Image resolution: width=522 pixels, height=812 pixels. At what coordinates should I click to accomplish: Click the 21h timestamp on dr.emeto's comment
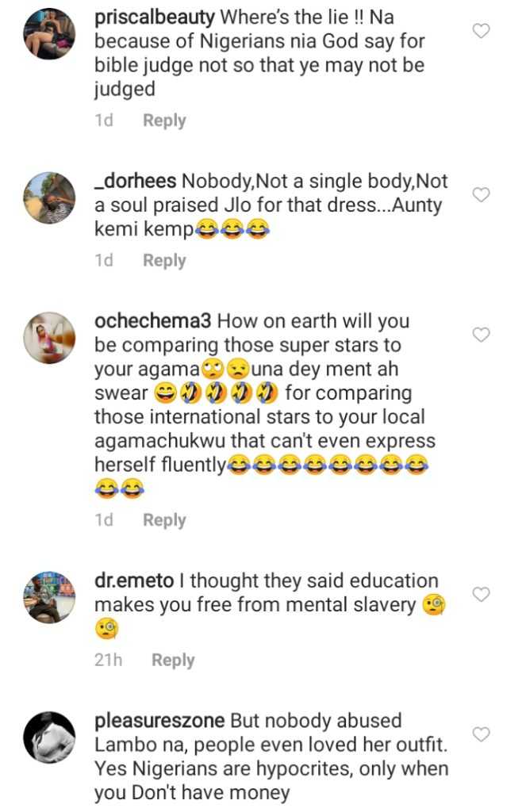coord(109,660)
